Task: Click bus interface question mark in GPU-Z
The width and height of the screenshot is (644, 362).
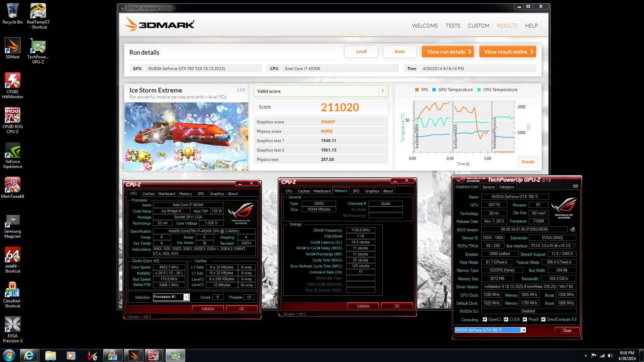Action: pos(576,246)
